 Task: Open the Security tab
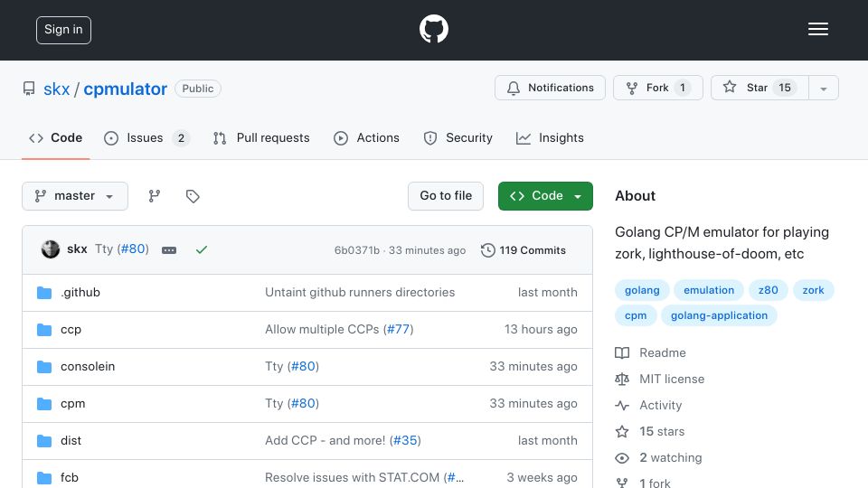tap(458, 137)
